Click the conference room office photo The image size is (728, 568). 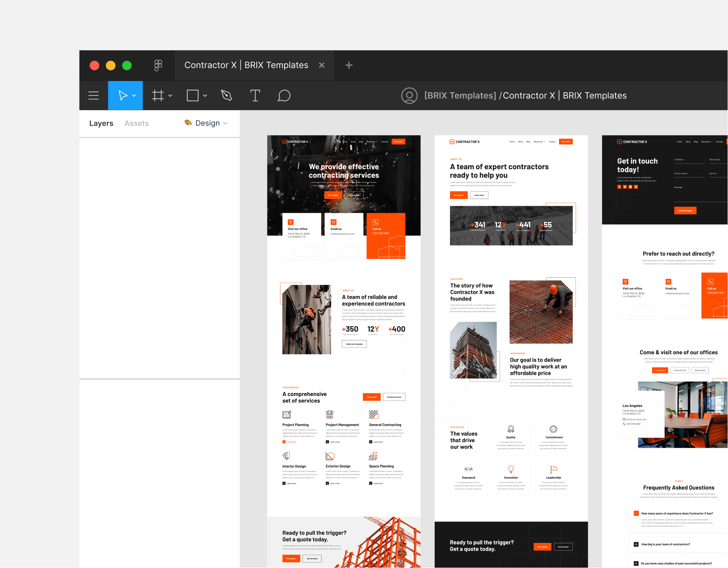tap(683, 414)
